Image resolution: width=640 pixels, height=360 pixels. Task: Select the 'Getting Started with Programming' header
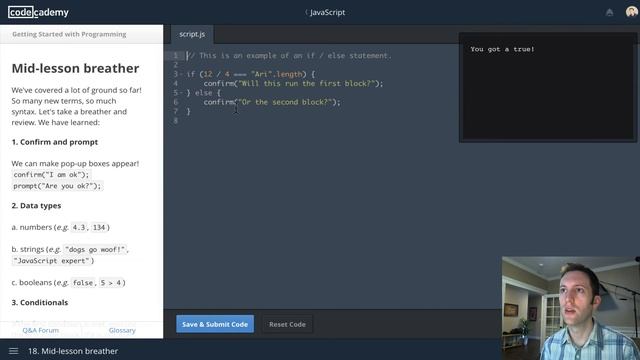(69, 34)
